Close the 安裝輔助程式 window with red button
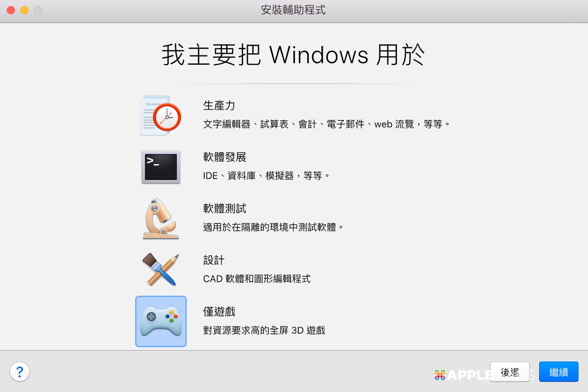The width and height of the screenshot is (588, 392). [x=11, y=10]
